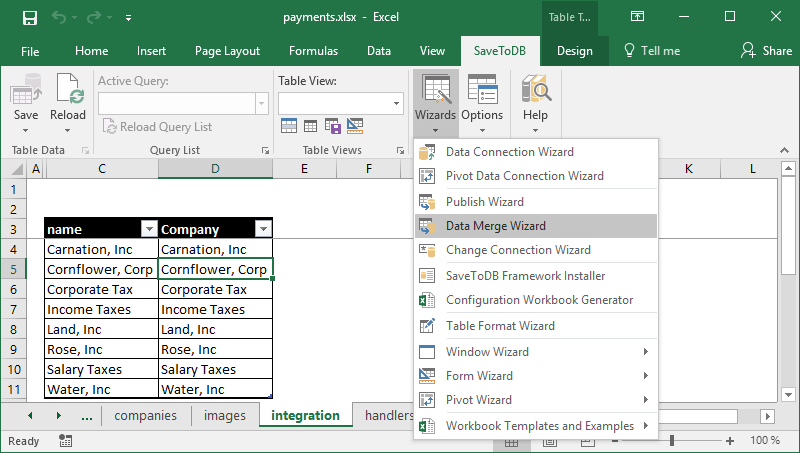Image resolution: width=800 pixels, height=453 pixels.
Task: Expand Workbook Templates and Examples submenu
Action: point(536,426)
